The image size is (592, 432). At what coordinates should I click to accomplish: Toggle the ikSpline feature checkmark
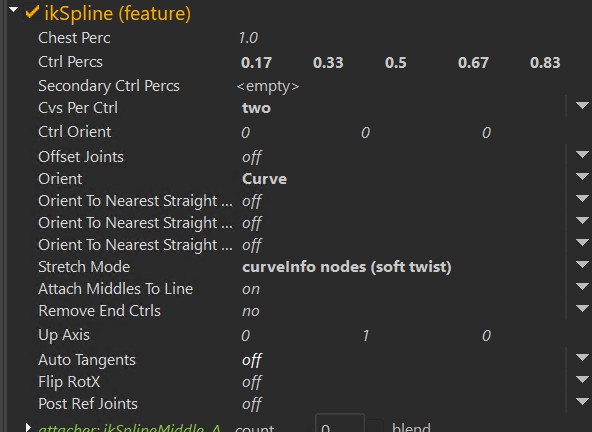pos(32,12)
